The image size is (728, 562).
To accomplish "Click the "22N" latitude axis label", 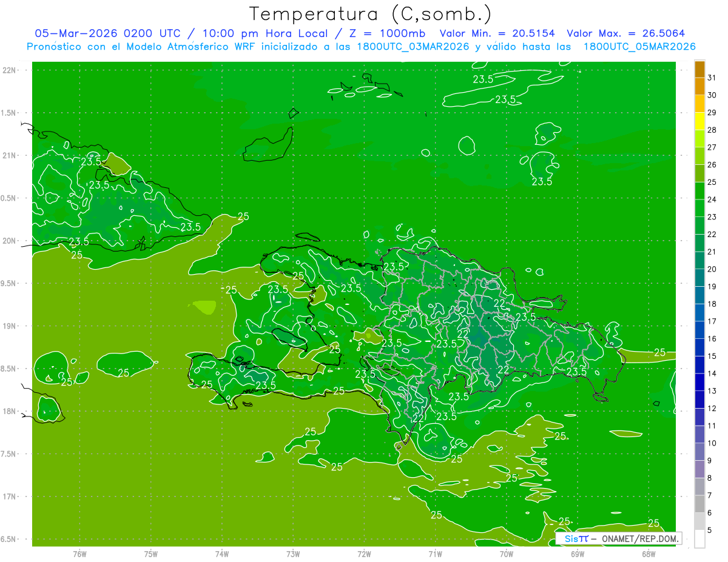I will point(8,70).
